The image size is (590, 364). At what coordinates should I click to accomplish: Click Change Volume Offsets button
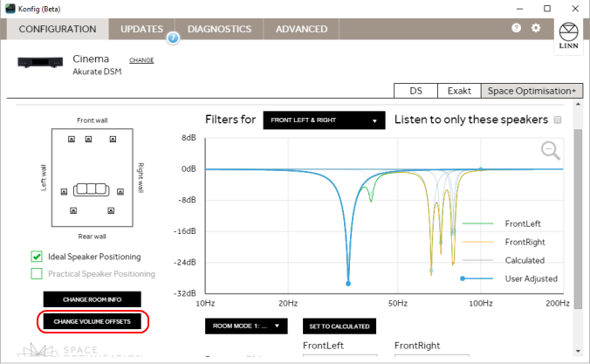(93, 321)
